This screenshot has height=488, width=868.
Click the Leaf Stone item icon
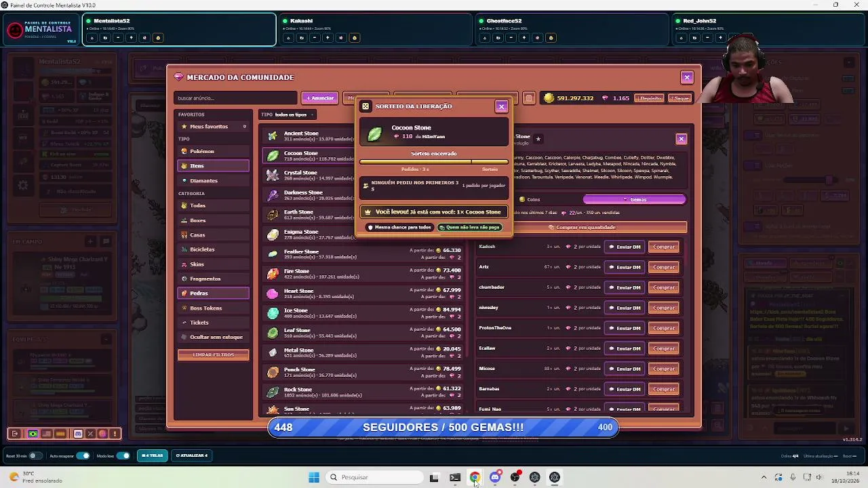273,333
